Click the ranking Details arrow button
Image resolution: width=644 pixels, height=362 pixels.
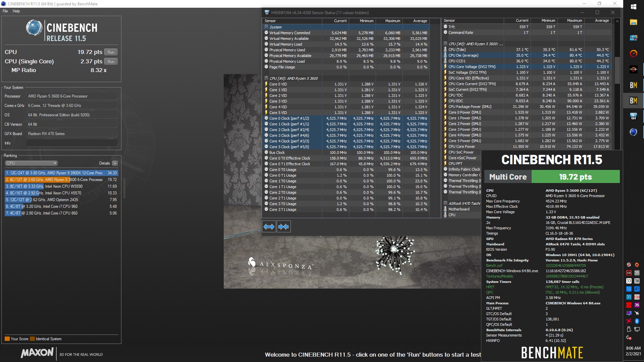click(x=115, y=163)
